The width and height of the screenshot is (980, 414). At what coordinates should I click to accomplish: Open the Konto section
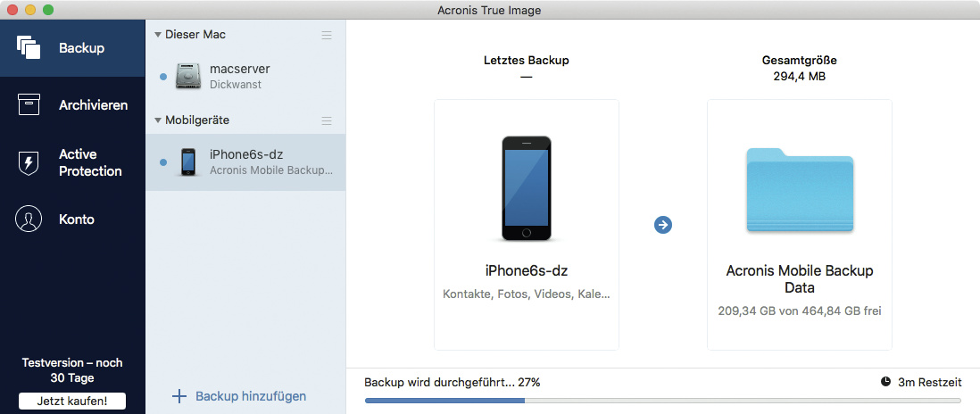72,219
